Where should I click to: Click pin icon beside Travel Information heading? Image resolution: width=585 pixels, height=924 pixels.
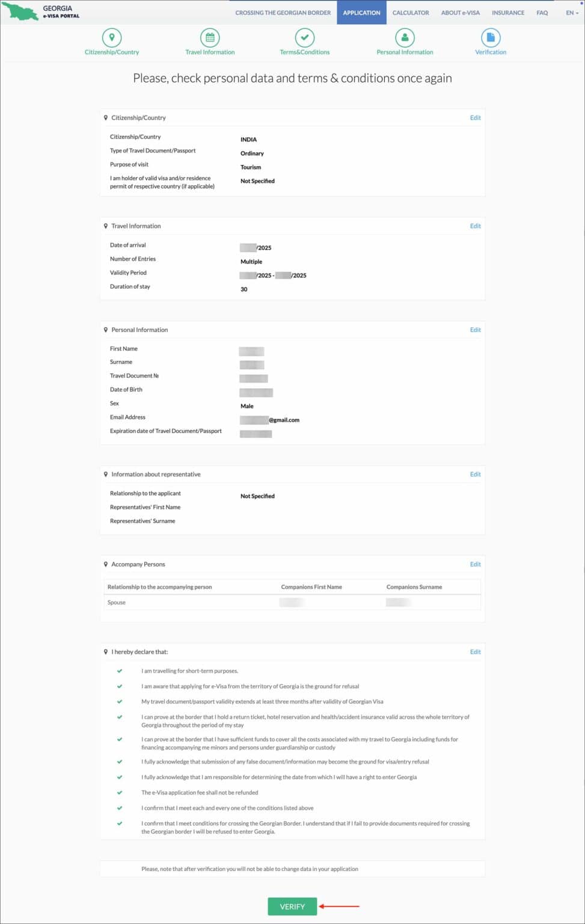(106, 226)
